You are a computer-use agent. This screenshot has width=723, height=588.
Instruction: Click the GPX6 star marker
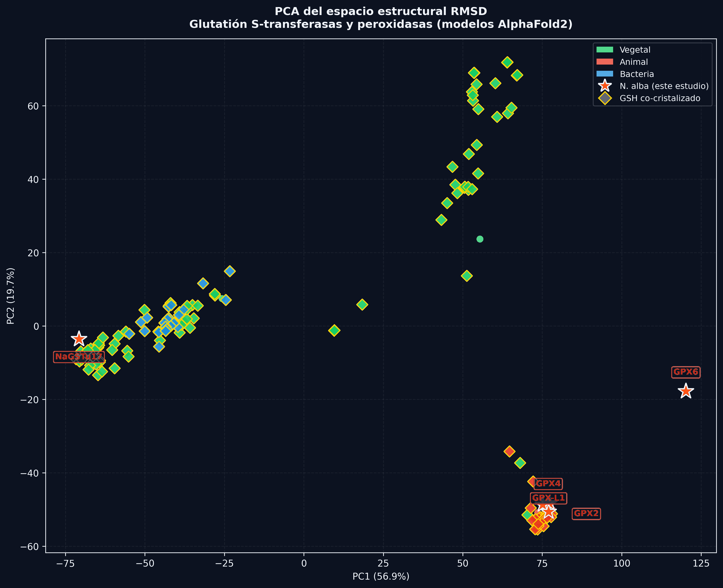click(686, 391)
